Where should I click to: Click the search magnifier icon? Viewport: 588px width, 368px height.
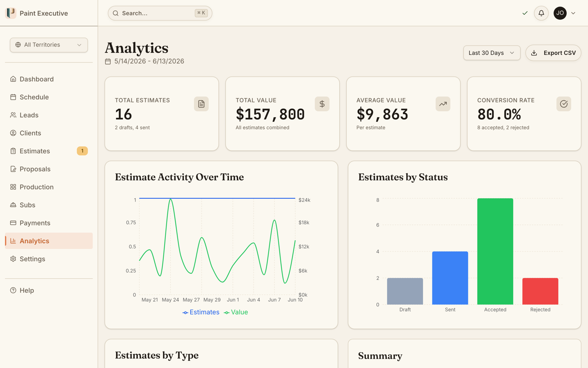[x=116, y=13]
